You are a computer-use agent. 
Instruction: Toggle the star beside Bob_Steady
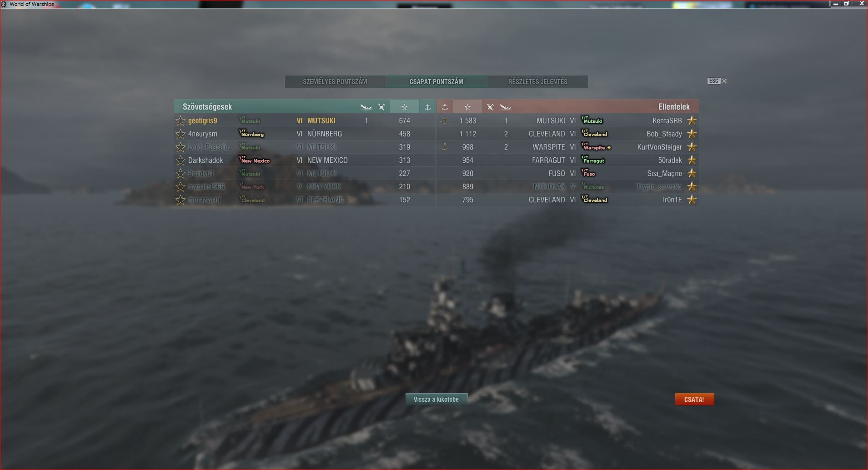[x=692, y=134]
